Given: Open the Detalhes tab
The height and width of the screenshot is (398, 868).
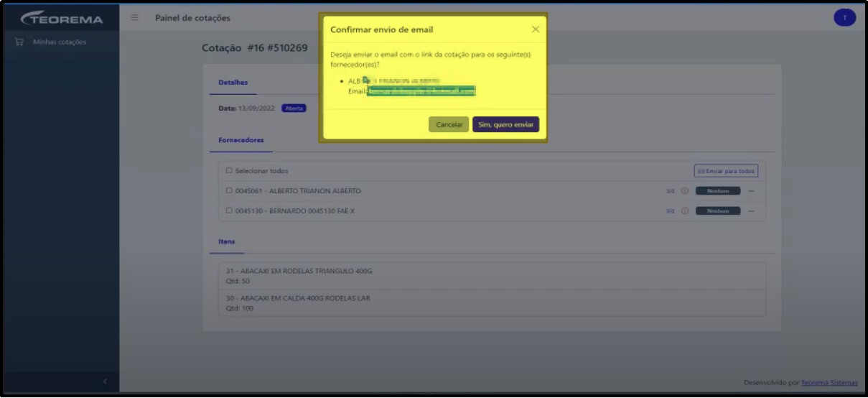Looking at the screenshot, I should coord(233,82).
